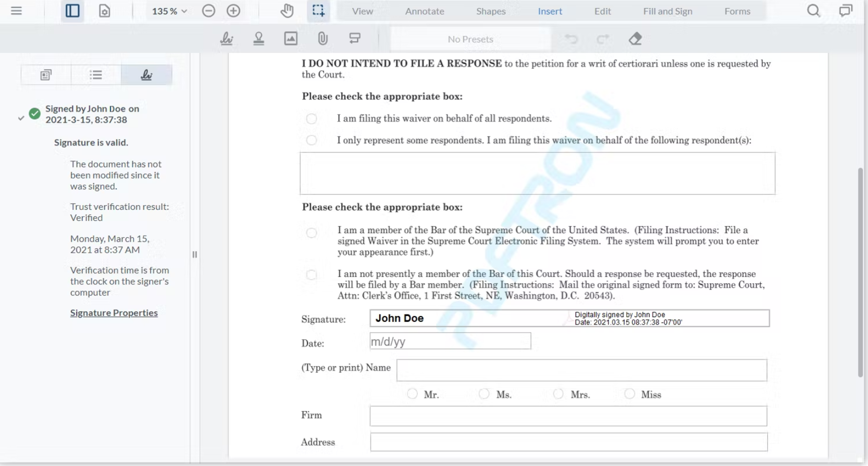Select the rubber stamp tool

tap(258, 38)
